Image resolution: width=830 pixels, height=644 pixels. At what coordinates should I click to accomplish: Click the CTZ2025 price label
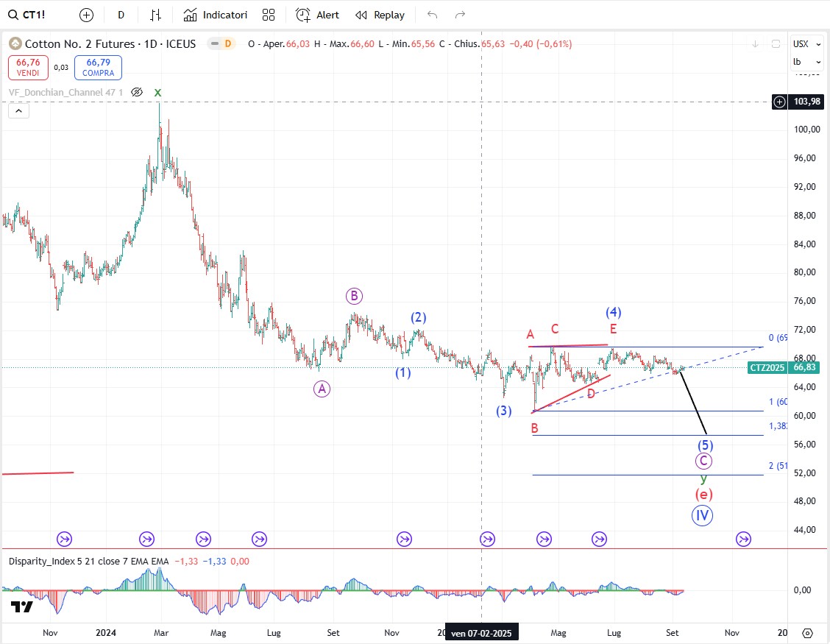pos(767,367)
